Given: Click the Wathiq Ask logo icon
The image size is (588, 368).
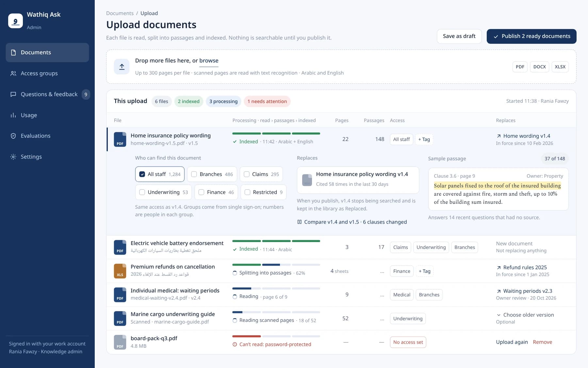Looking at the screenshot, I should click(15, 21).
